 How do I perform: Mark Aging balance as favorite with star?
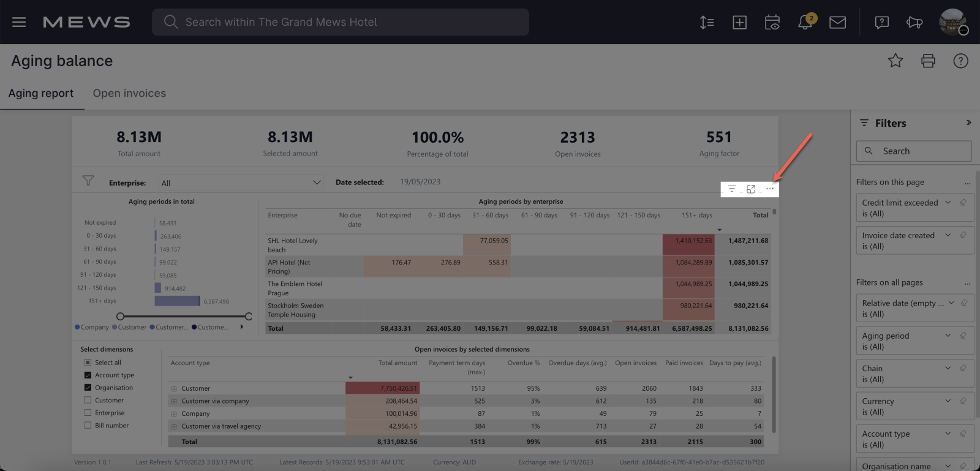tap(895, 61)
